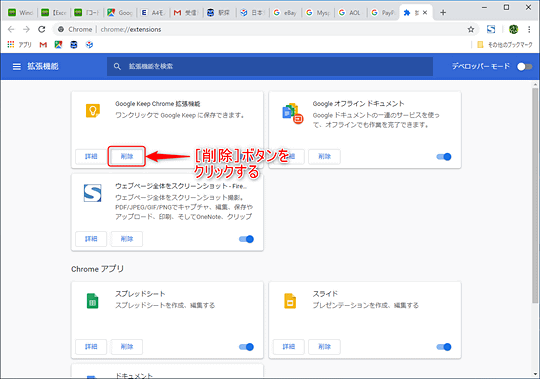Close the active extensions tab
The width and height of the screenshot is (540, 379).
click(x=425, y=13)
